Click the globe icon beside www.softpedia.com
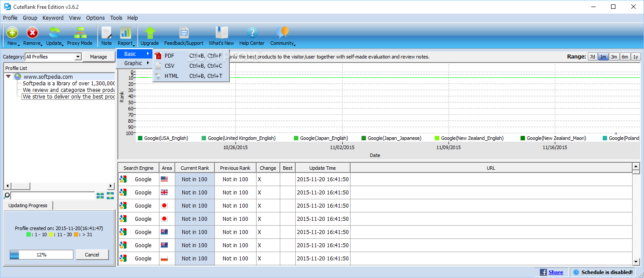The height and width of the screenshot is (278, 644). 18,77
